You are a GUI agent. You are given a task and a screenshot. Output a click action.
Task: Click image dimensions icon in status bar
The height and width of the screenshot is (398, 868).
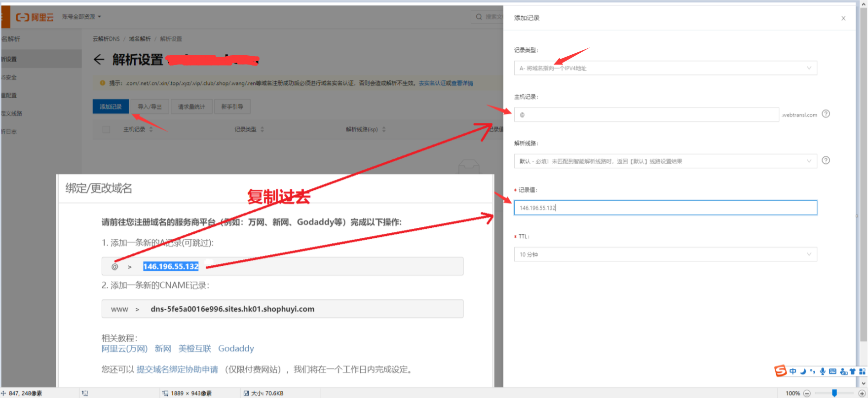(165, 393)
